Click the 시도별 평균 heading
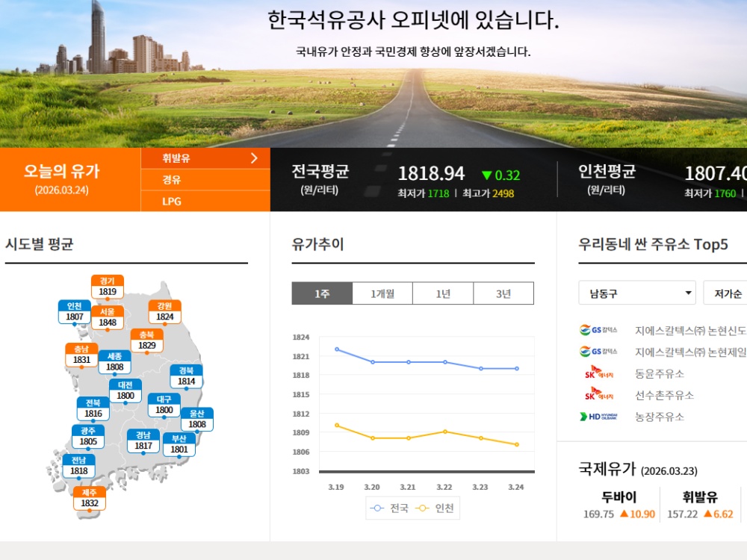The height and width of the screenshot is (560, 747). coord(39,244)
